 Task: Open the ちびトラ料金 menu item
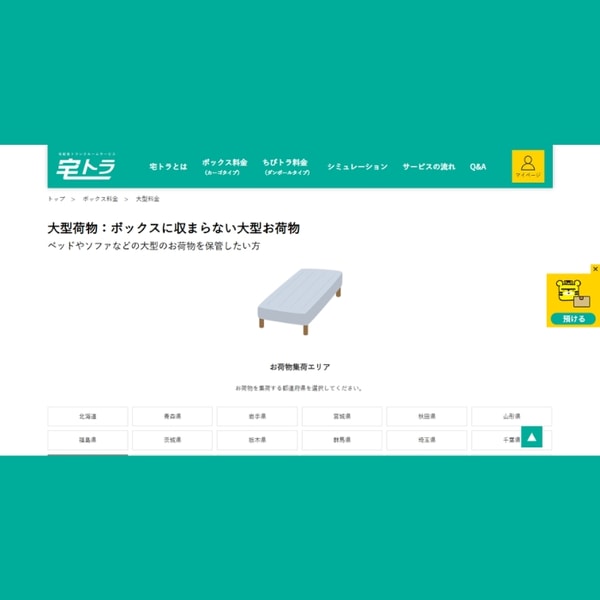point(285,167)
